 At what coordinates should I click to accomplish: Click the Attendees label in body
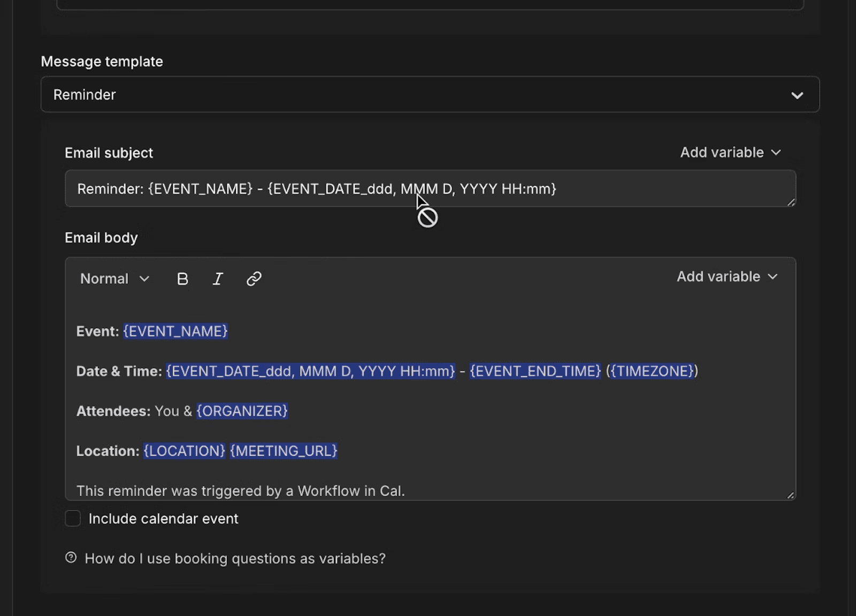(113, 411)
